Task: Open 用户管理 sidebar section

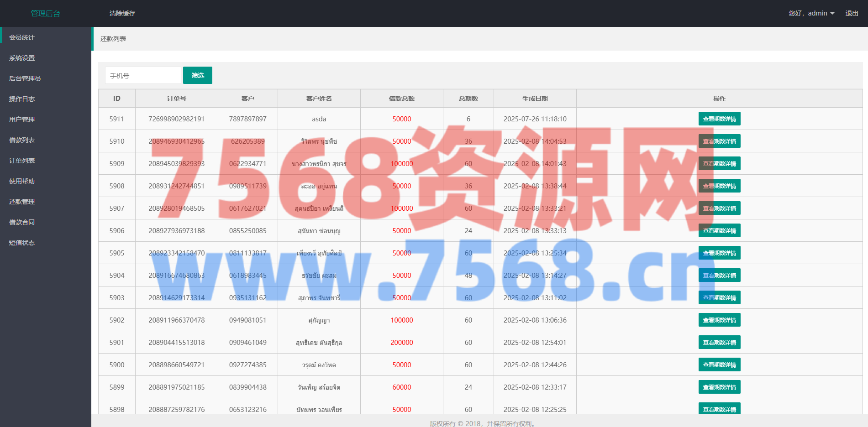Action: click(x=22, y=120)
